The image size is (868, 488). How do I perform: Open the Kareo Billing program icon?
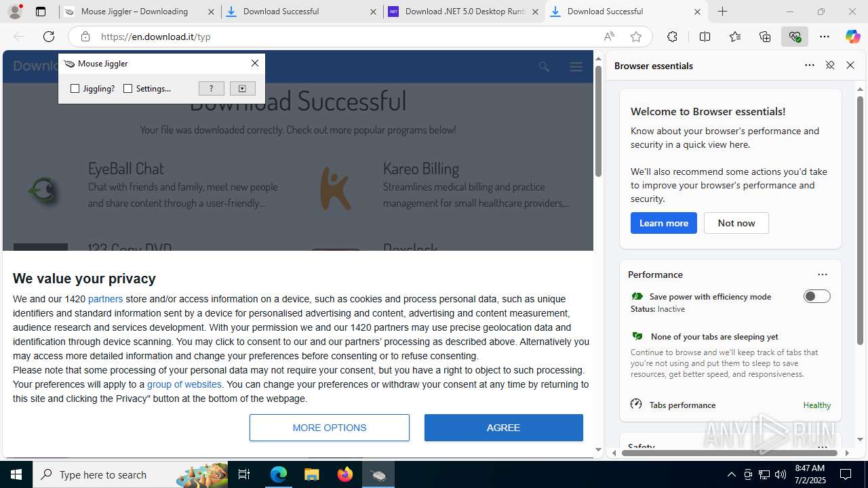pyautogui.click(x=336, y=189)
